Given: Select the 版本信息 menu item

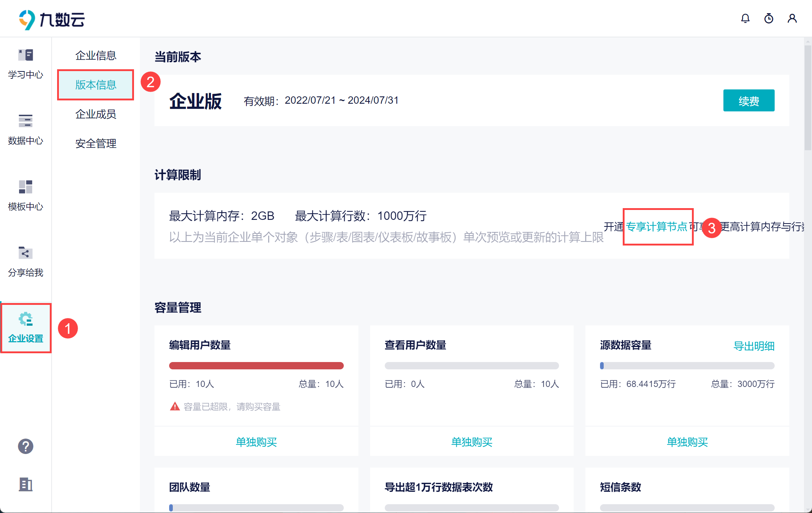Looking at the screenshot, I should 96,85.
